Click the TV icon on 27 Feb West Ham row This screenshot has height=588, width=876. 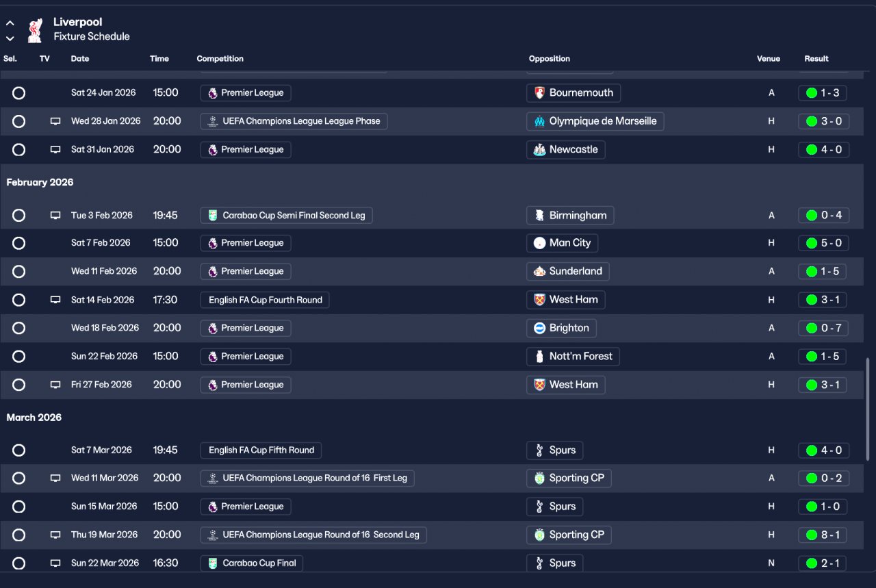pyautogui.click(x=55, y=385)
